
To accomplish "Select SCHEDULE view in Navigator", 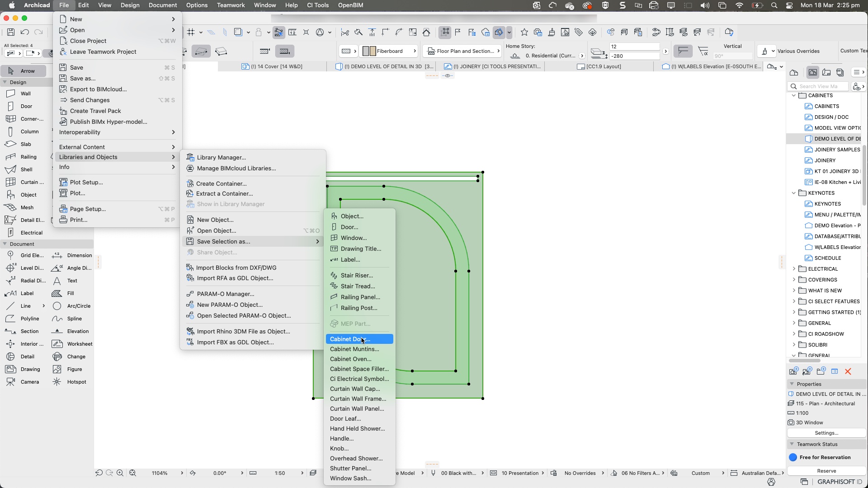I will (824, 258).
